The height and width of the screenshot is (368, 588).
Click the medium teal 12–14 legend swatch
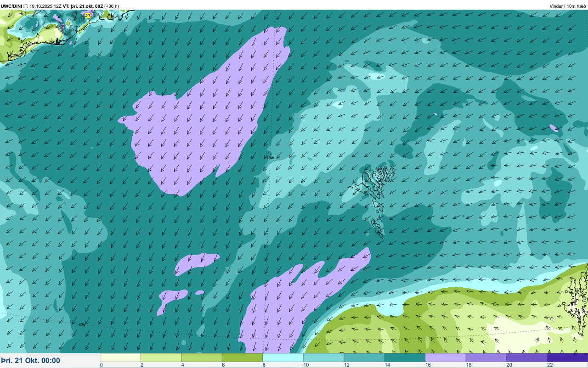364,357
